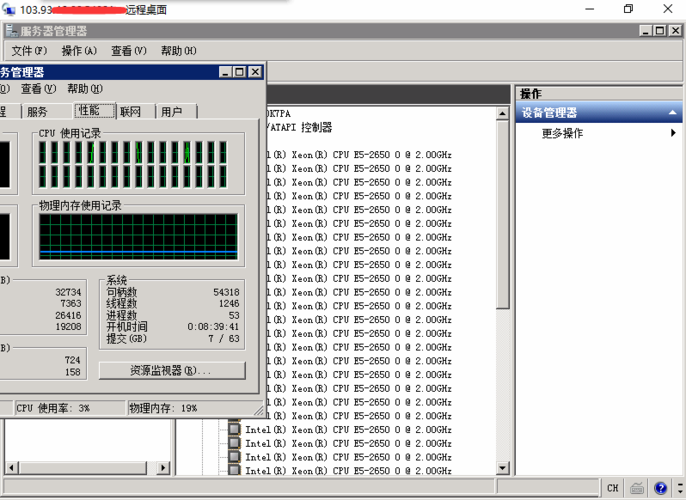Collapse the 设备管理器 actions section
The image size is (686, 500).
(x=672, y=112)
